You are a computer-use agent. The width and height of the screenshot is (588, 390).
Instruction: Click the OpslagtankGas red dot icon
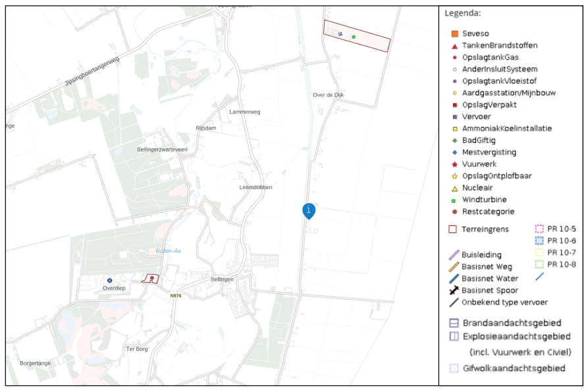[x=455, y=57]
